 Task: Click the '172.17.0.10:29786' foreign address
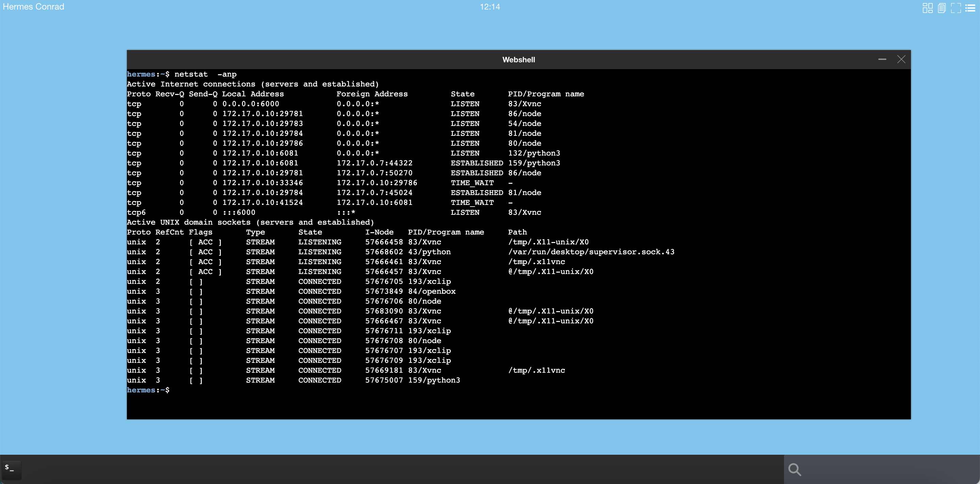point(377,183)
